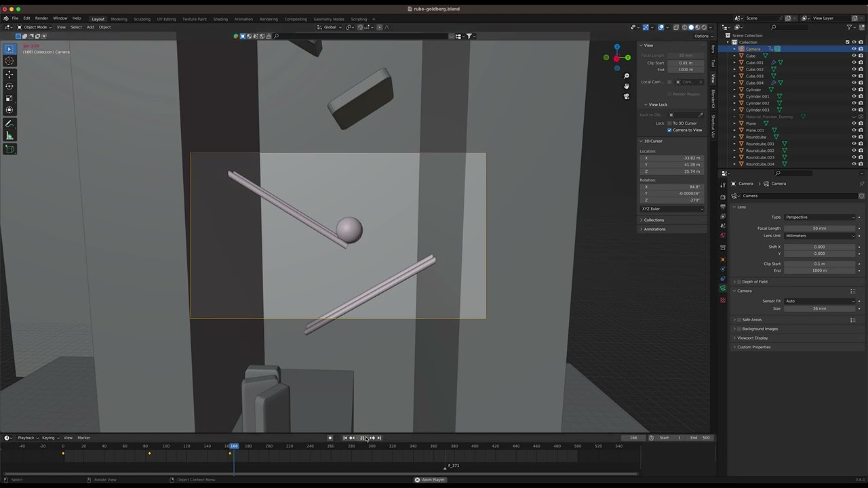Click Focal Length 50 mm field
This screenshot has width=868, height=488.
819,228
